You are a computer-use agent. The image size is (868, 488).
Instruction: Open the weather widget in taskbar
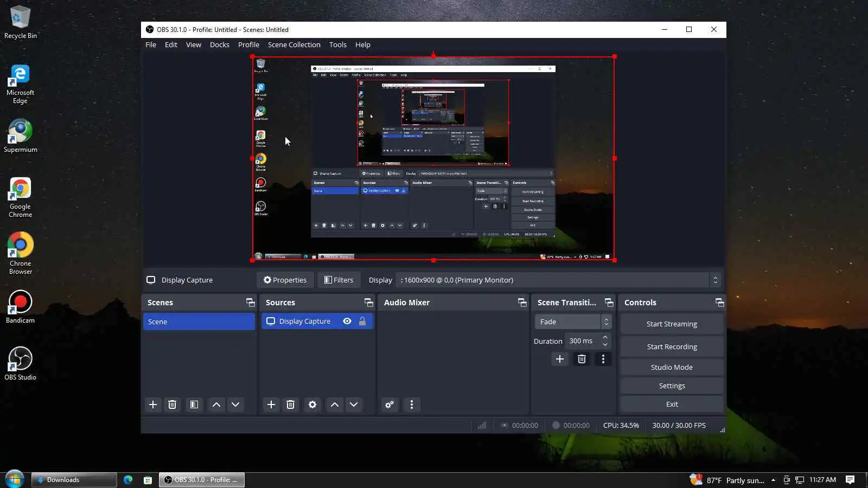coord(727,480)
